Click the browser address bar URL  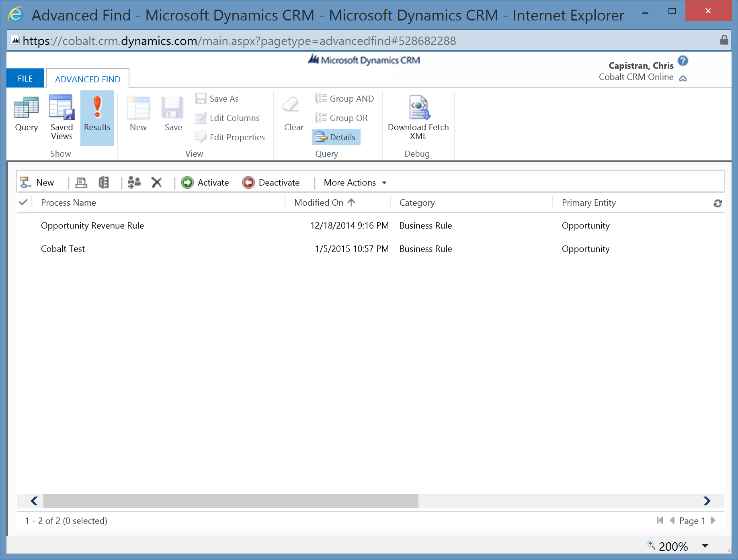(239, 41)
